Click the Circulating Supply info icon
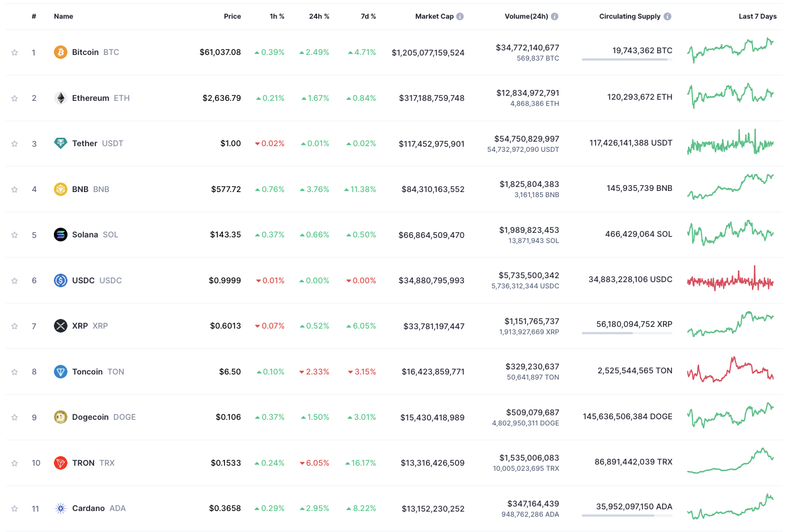 point(667,16)
